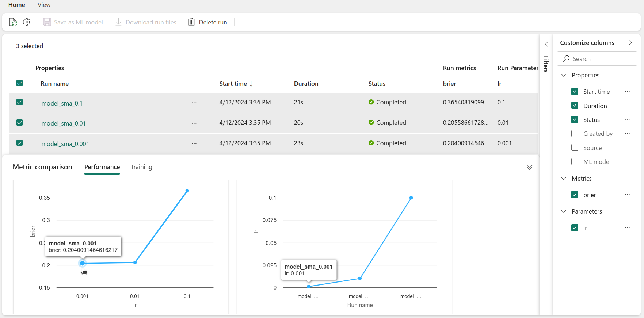Open the model_sma_0.1 run link
The image size is (644, 318).
pyautogui.click(x=62, y=103)
